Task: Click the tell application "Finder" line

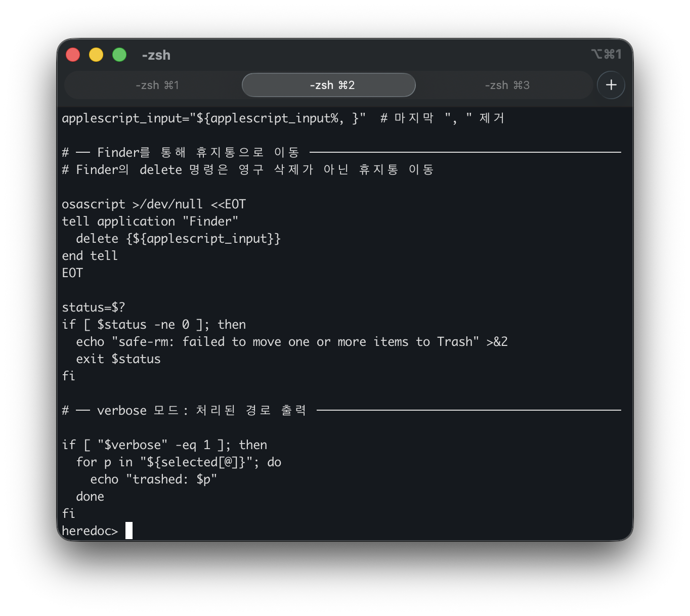Action: click(150, 222)
